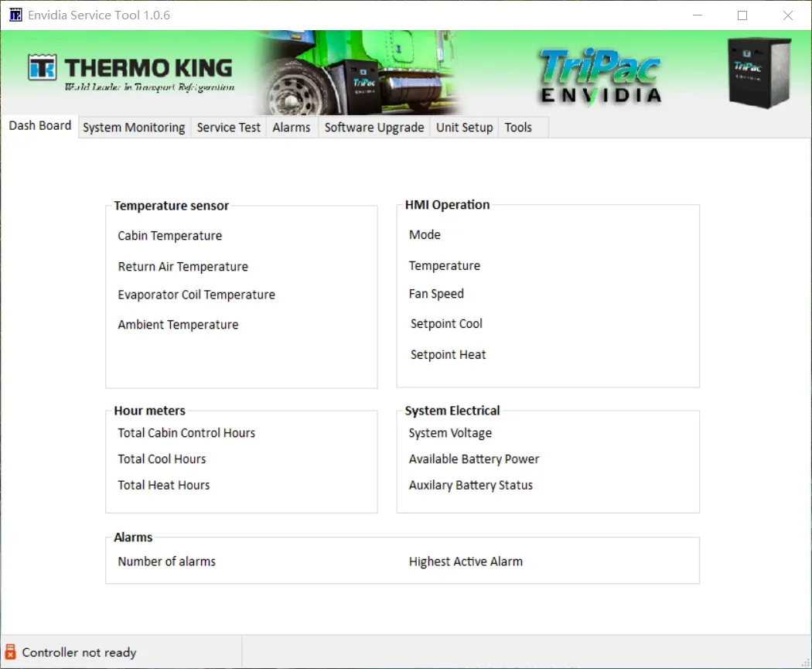Click the Mode label in HMI Operation
Image resolution: width=812 pixels, height=669 pixels.
[x=425, y=234]
